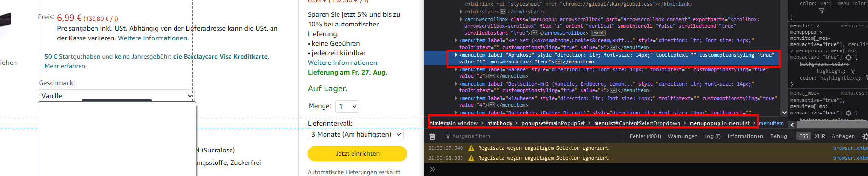868x176 pixels.
Task: Click breadcrumb scroll-left arrow button
Action: tap(792, 124)
